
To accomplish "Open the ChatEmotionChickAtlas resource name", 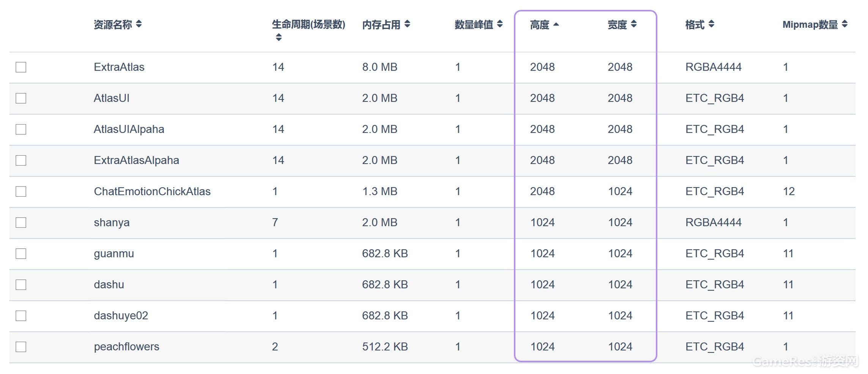I will (x=152, y=191).
